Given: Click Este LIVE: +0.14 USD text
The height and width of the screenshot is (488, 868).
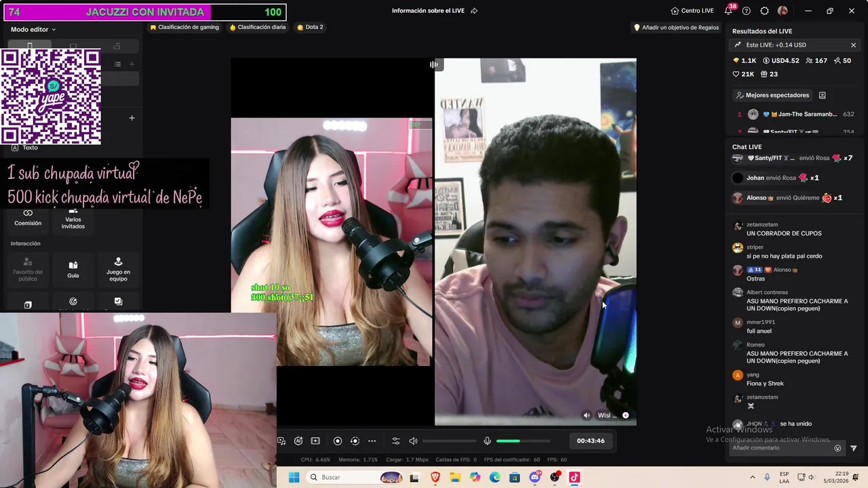Looking at the screenshot, I should coord(776,45).
